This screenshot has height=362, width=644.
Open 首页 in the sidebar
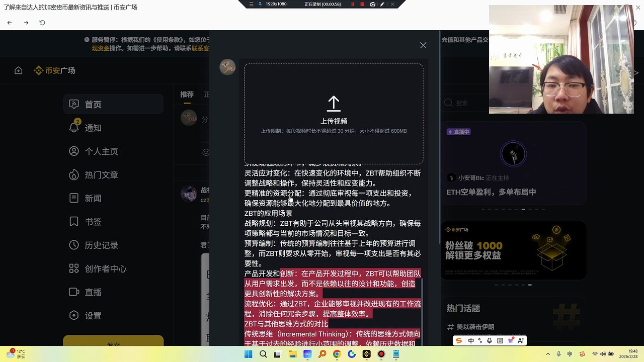(113, 104)
